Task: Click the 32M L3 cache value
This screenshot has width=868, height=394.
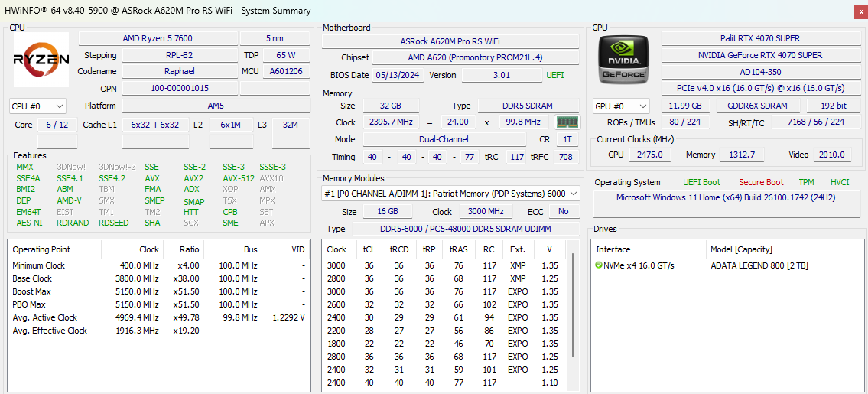Action: tap(290, 125)
